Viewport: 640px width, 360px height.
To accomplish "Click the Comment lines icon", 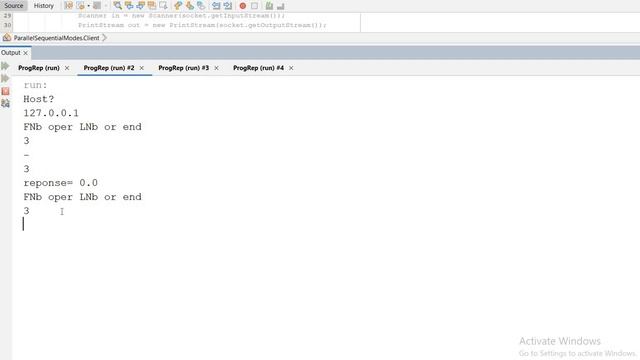I will tap(269, 6).
